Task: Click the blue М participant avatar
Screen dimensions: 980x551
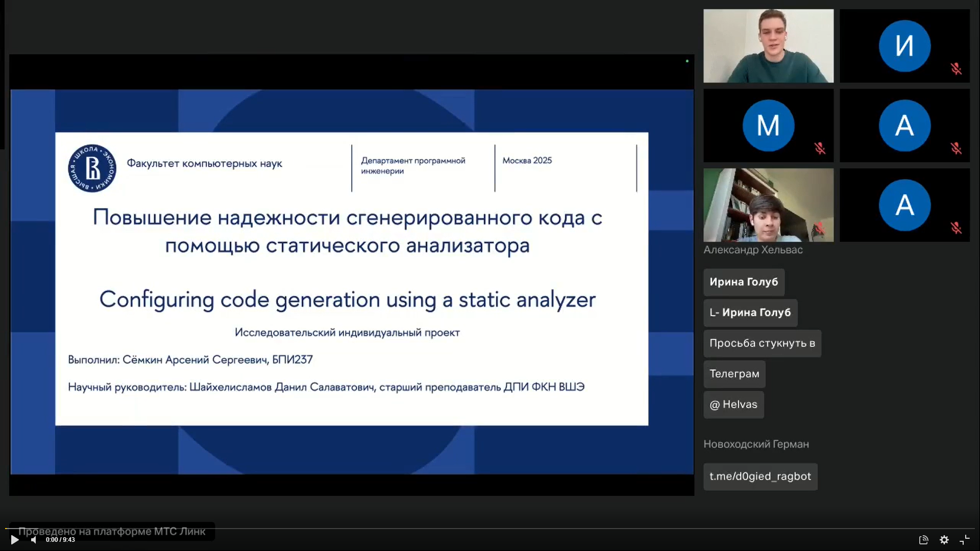Action: 768,126
